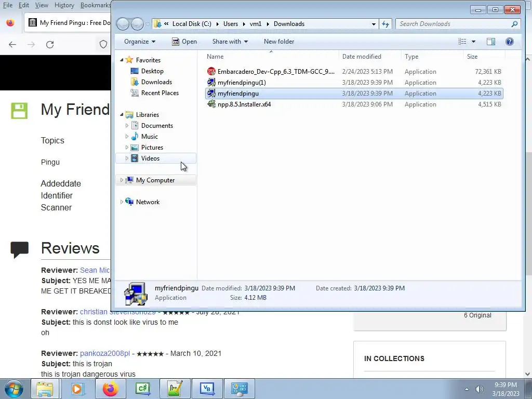The height and width of the screenshot is (399, 532).
Task: Open the Share with dropdown
Action: (x=230, y=42)
